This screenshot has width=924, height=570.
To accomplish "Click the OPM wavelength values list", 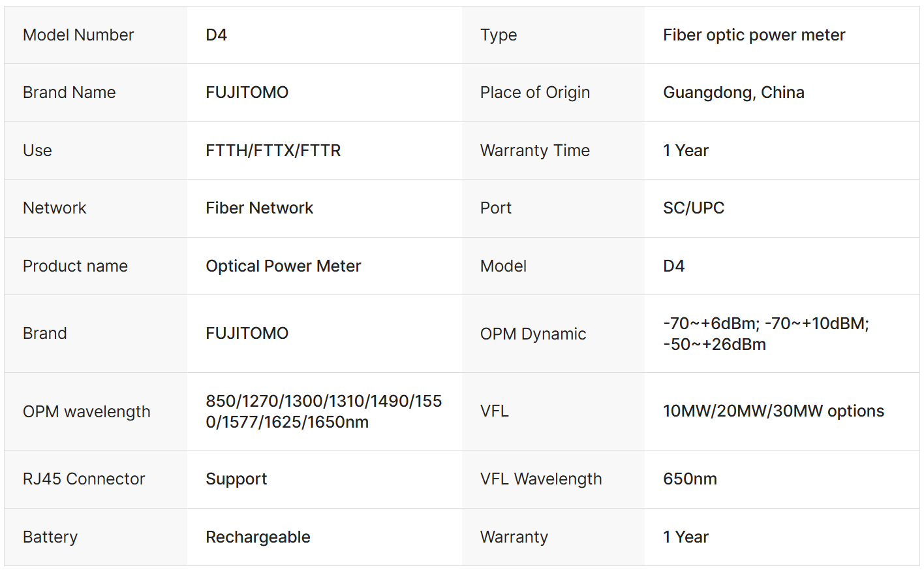I will (x=324, y=411).
